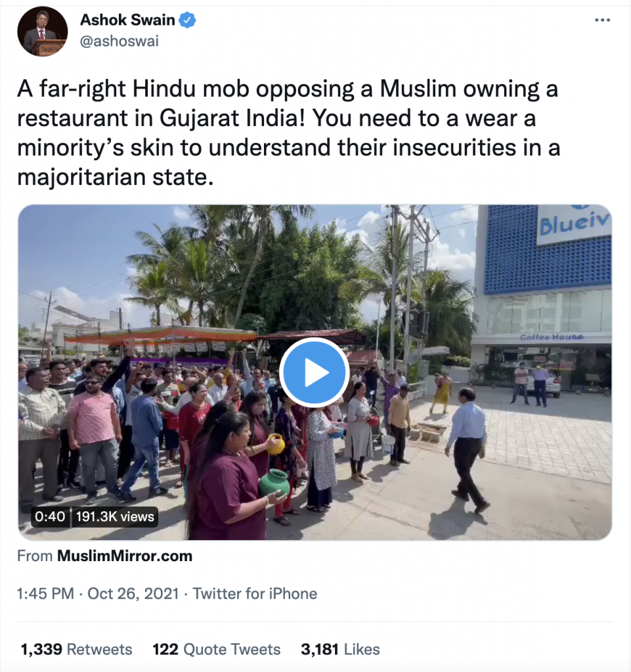Click the 1:45 PM Oct 26, 2021 timestamp
Viewport: 631px width, 672px height.
click(x=98, y=594)
